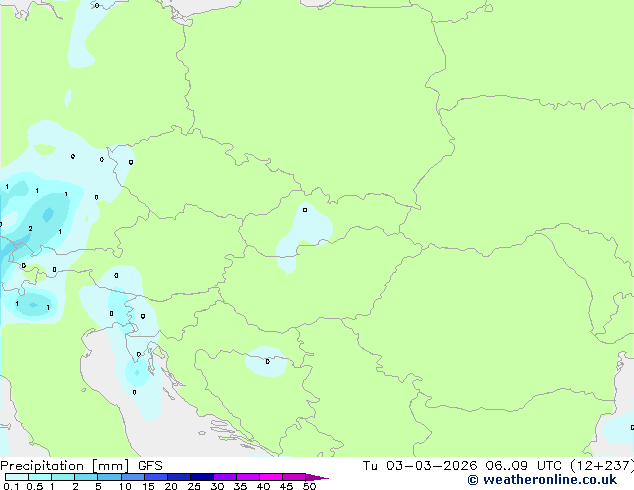Click the 5–10 mm legend color box
634x490 pixels.
coord(109,477)
